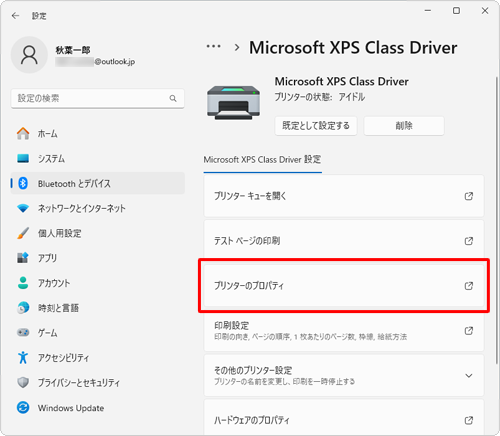
Task: Close the settings window
Action: 485,11
